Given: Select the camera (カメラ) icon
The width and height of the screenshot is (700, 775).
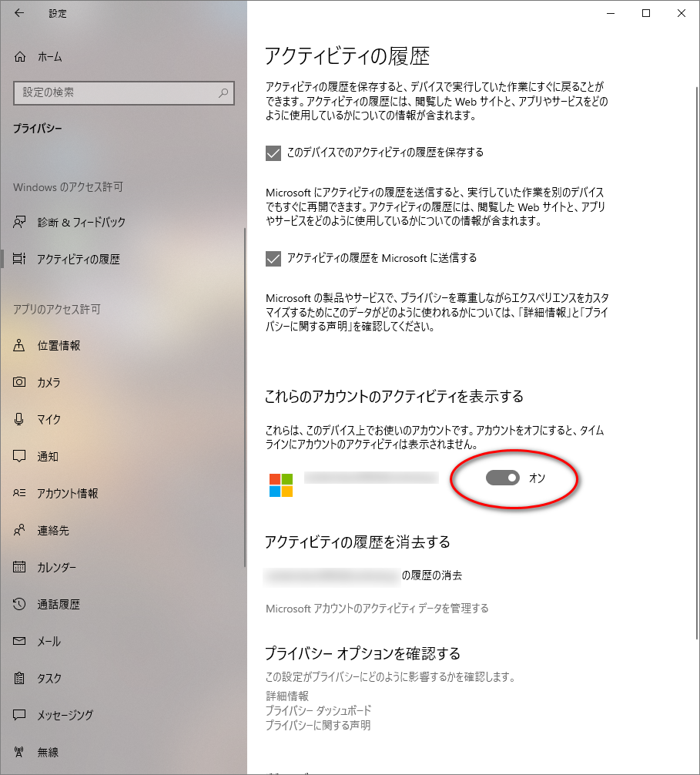Looking at the screenshot, I should pyautogui.click(x=20, y=383).
